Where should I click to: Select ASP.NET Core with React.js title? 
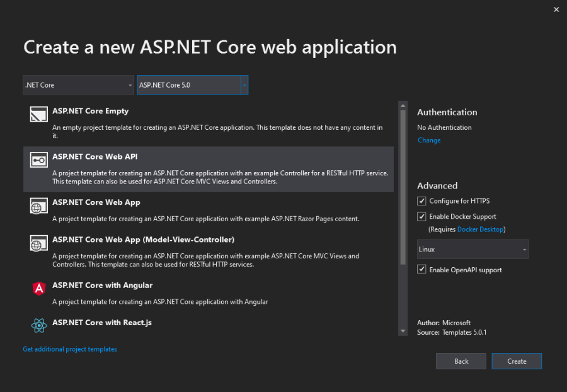[102, 323]
